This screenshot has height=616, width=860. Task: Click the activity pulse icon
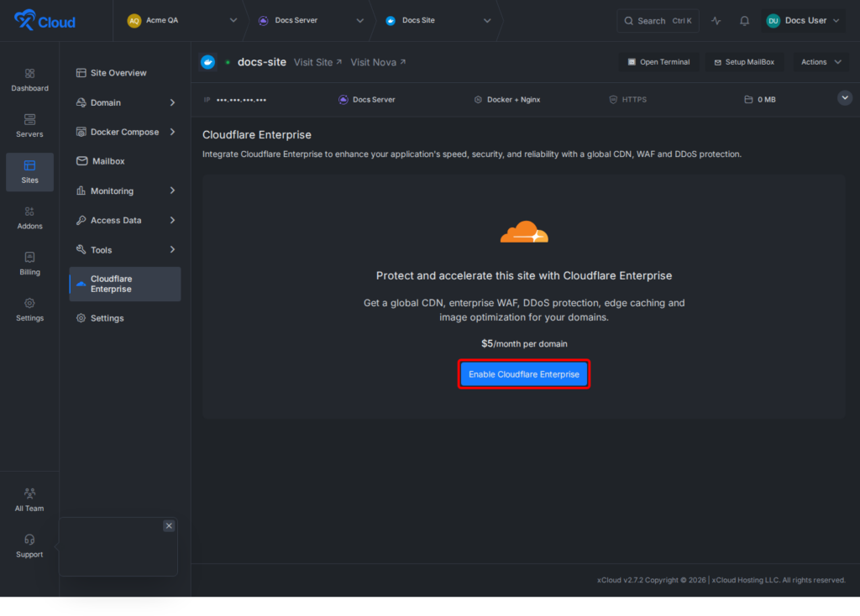[716, 21]
